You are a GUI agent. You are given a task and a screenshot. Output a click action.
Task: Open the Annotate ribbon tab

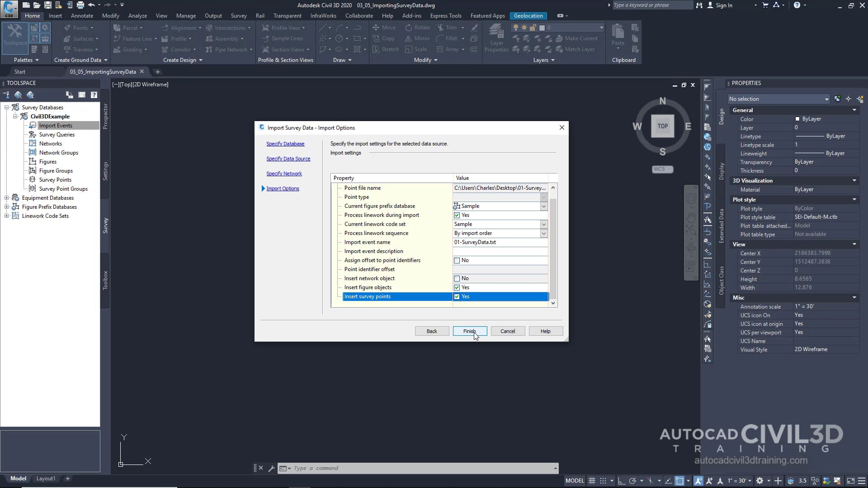tap(82, 15)
